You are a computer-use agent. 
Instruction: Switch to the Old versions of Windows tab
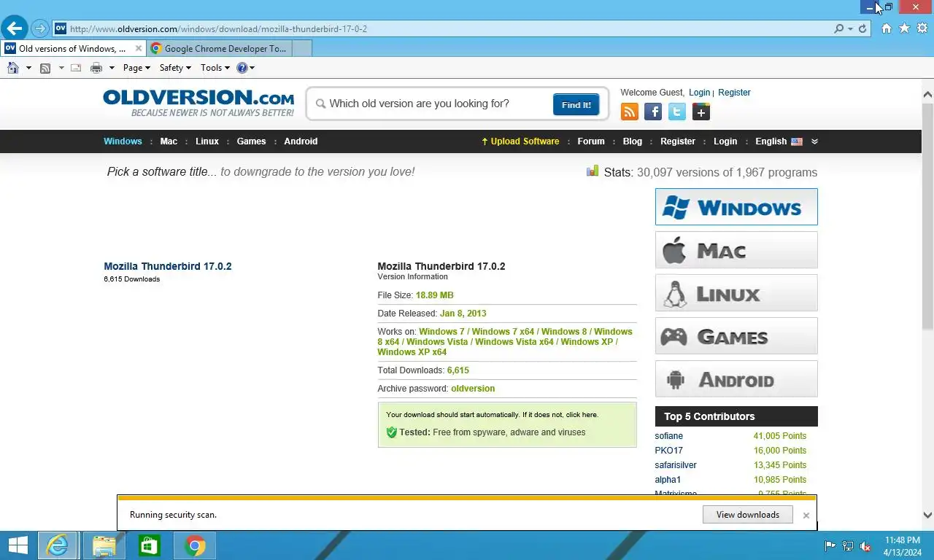72,49
